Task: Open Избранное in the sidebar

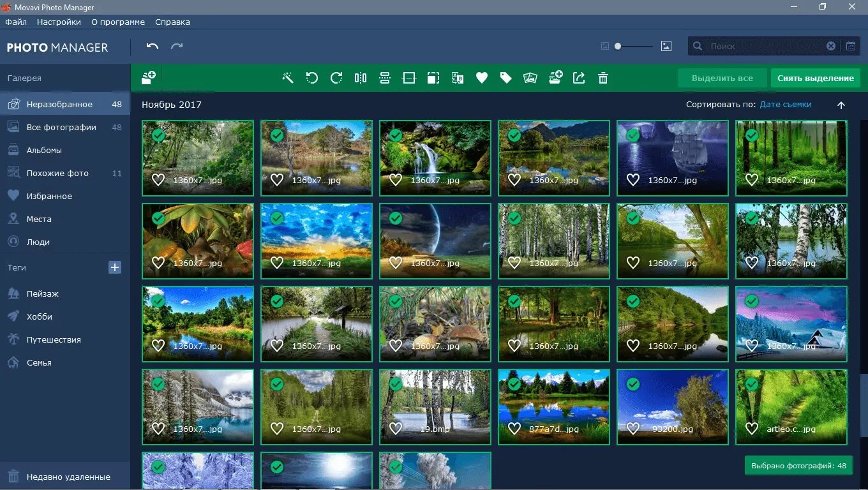Action: coord(65,196)
